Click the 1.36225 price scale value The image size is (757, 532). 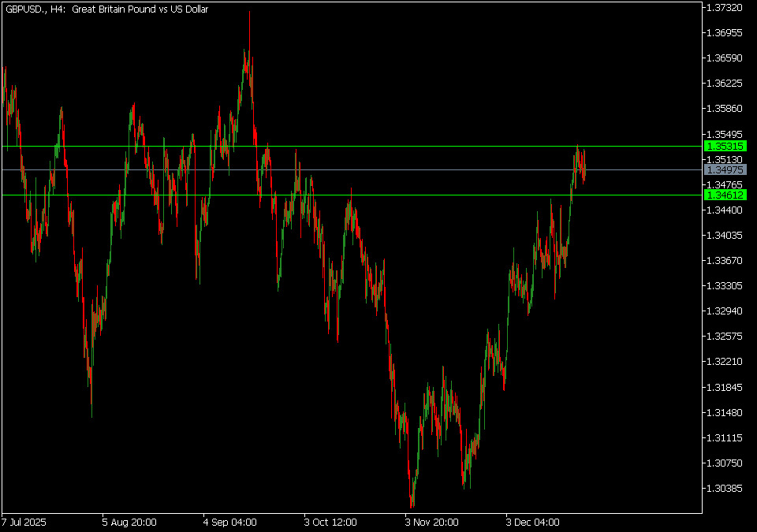[725, 84]
